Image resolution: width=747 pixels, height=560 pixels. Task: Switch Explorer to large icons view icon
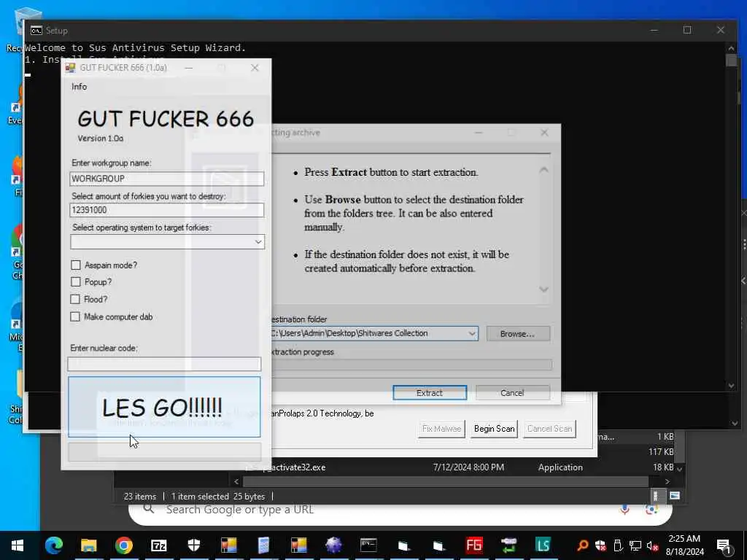tap(675, 496)
